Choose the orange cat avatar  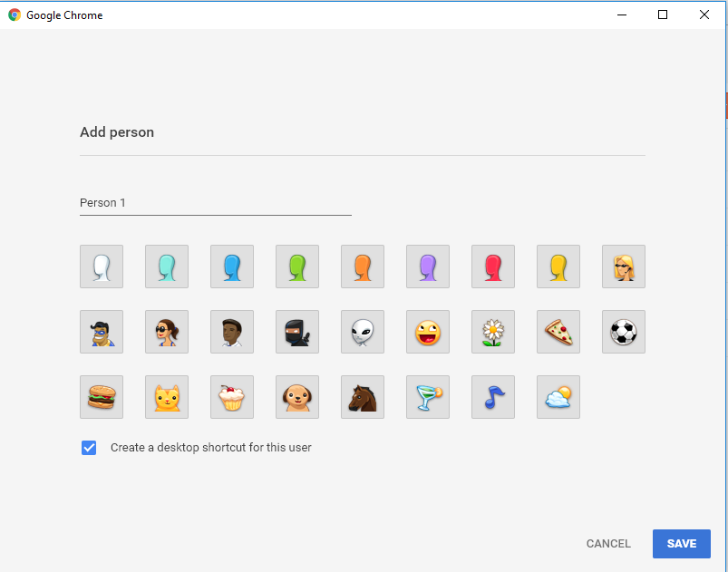click(x=167, y=397)
